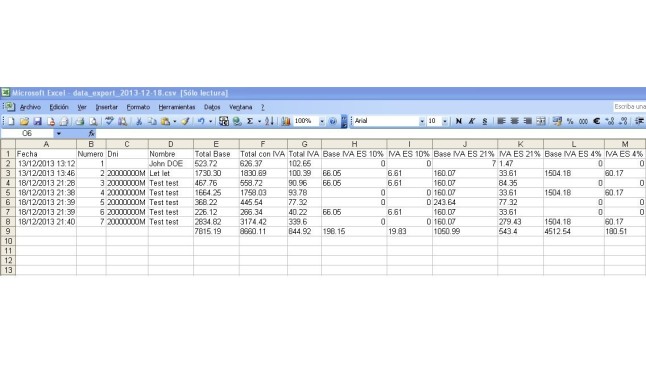
Task: Paste from the clipboard icon
Action: point(166,121)
